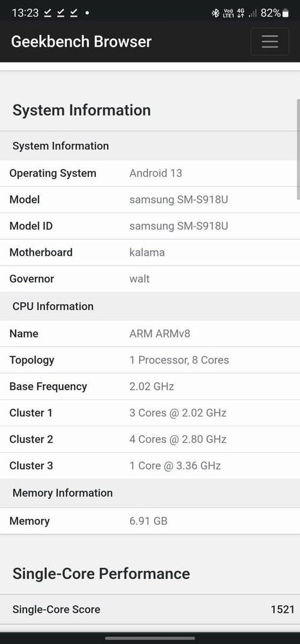Select the Topology row 1 Processor, 8 Cores

(x=150, y=360)
